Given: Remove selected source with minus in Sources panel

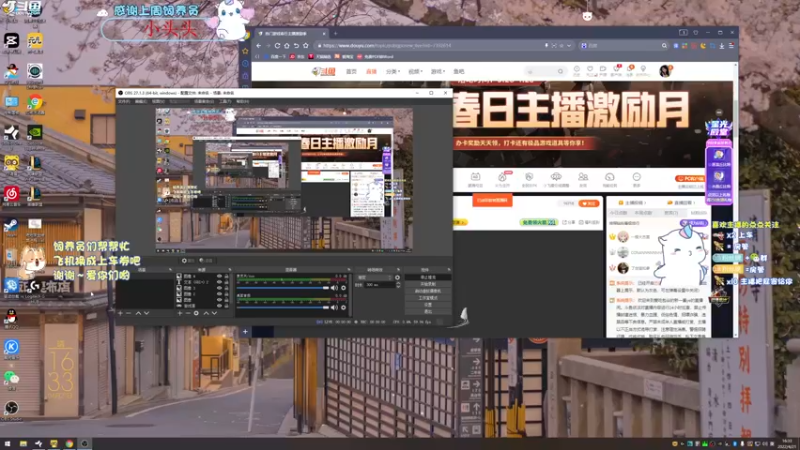Looking at the screenshot, I should tap(188, 313).
